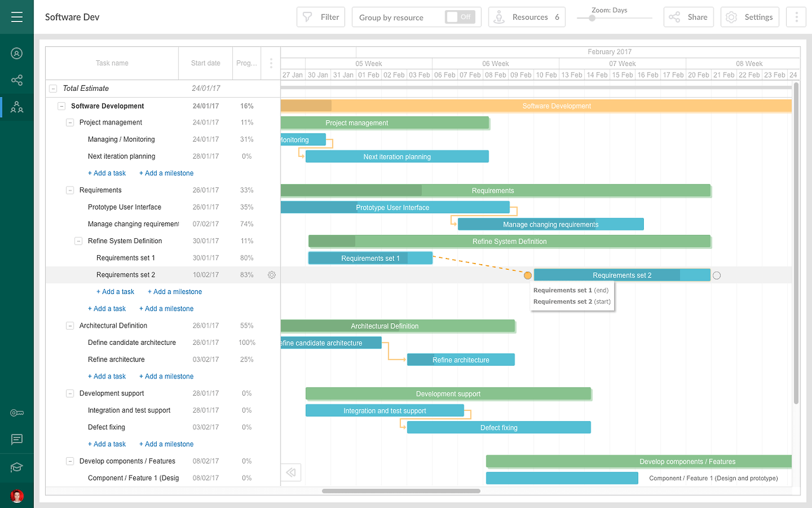Select the sharing icon in the left sidebar
Image resolution: width=812 pixels, height=508 pixels.
tap(16, 80)
